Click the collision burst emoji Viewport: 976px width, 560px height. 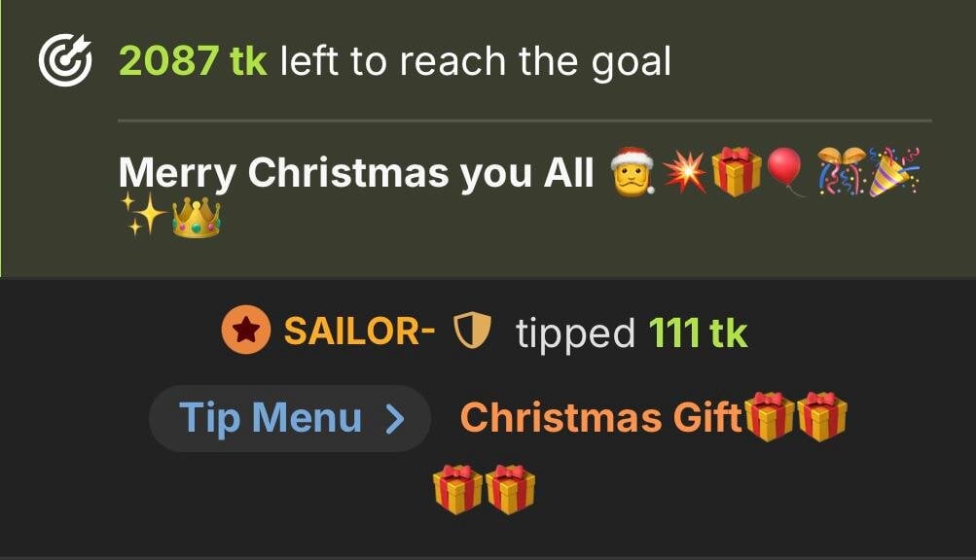(684, 172)
